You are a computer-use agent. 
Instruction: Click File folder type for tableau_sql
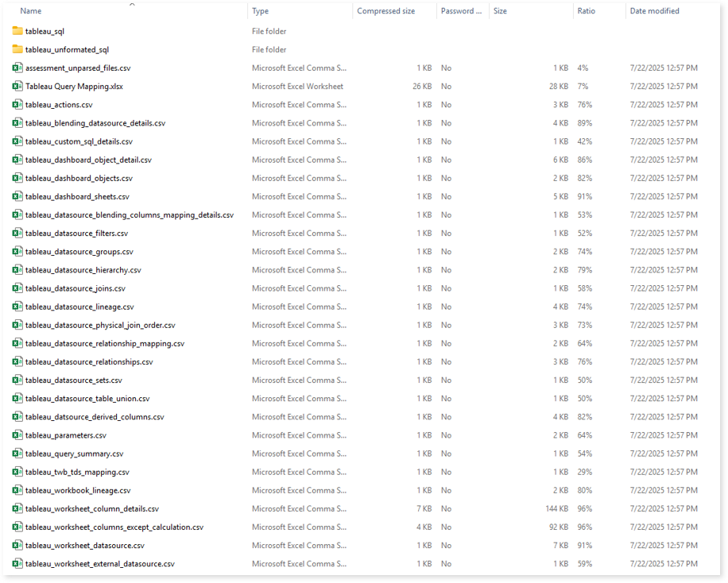(x=269, y=31)
